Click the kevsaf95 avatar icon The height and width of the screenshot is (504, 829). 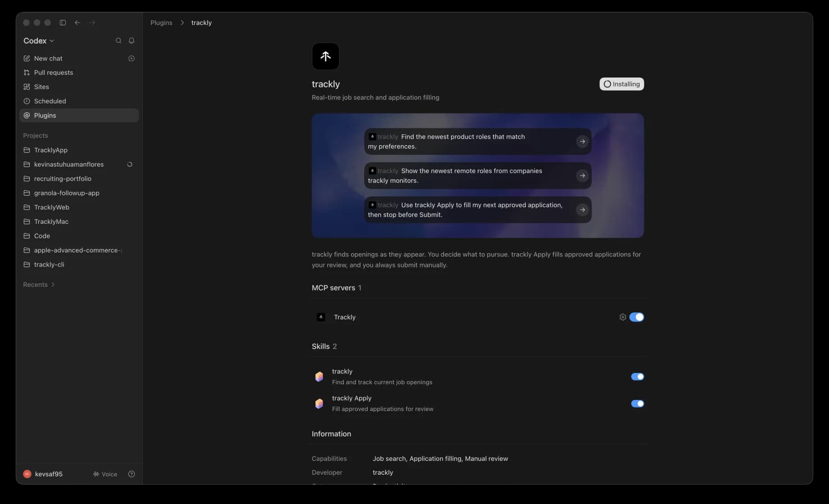(27, 474)
